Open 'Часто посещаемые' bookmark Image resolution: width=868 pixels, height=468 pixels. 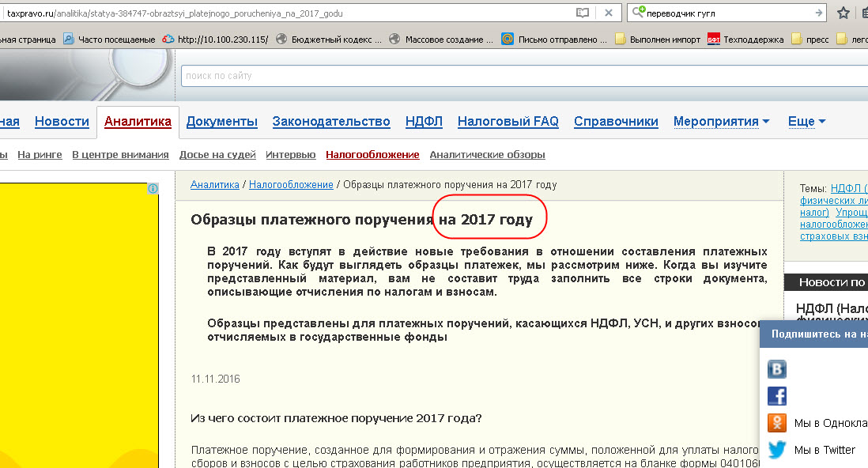(x=109, y=40)
